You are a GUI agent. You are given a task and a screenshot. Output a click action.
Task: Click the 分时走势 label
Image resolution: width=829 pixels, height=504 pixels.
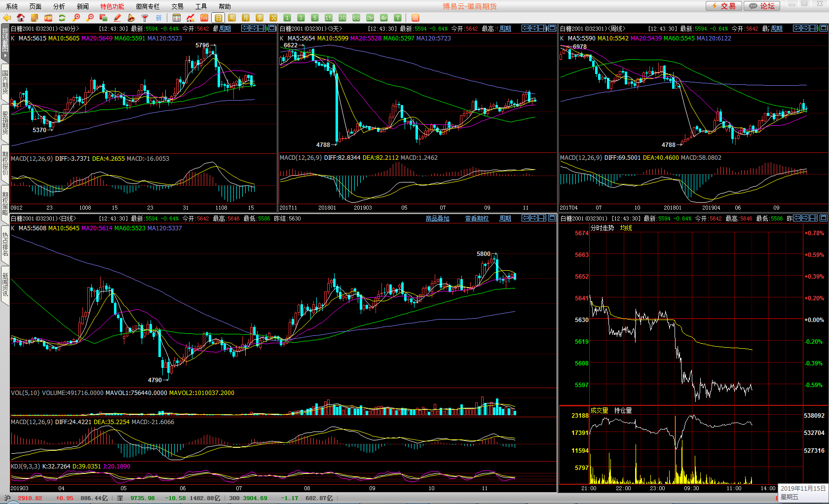[x=603, y=228]
